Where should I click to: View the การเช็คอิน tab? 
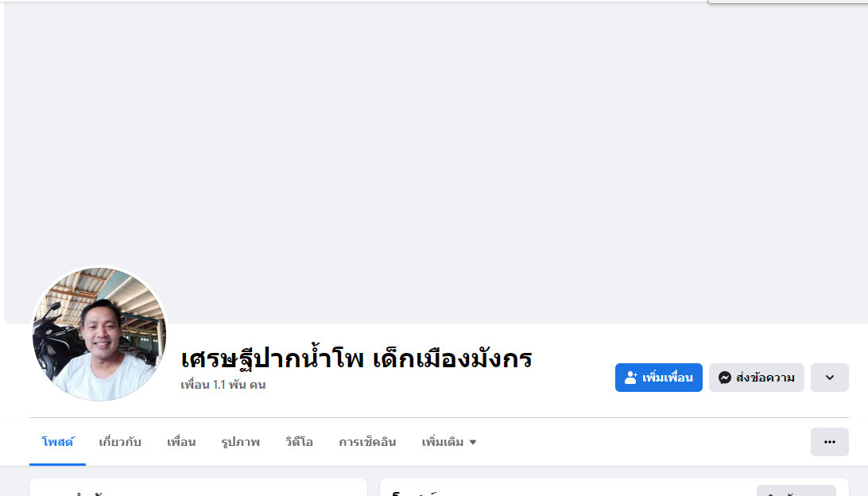point(367,442)
